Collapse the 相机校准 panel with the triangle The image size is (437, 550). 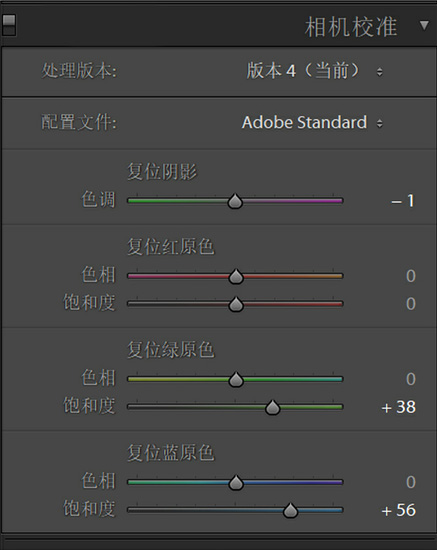[424, 25]
